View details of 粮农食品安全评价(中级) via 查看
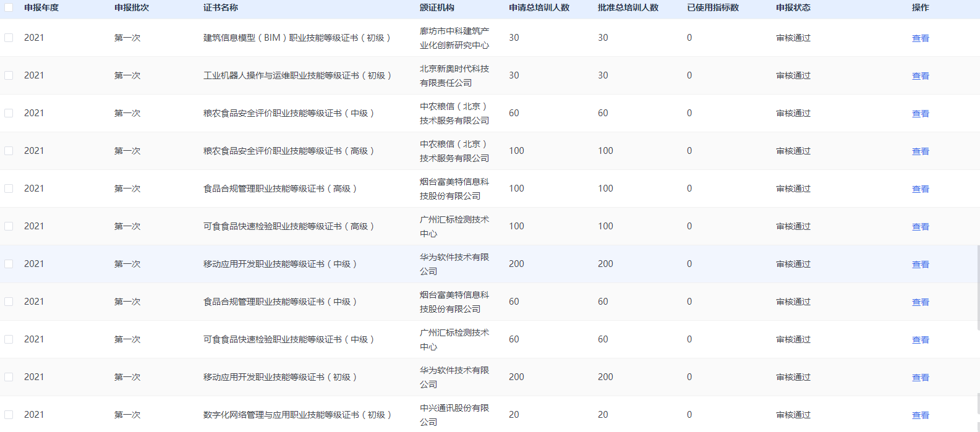 tap(921, 114)
